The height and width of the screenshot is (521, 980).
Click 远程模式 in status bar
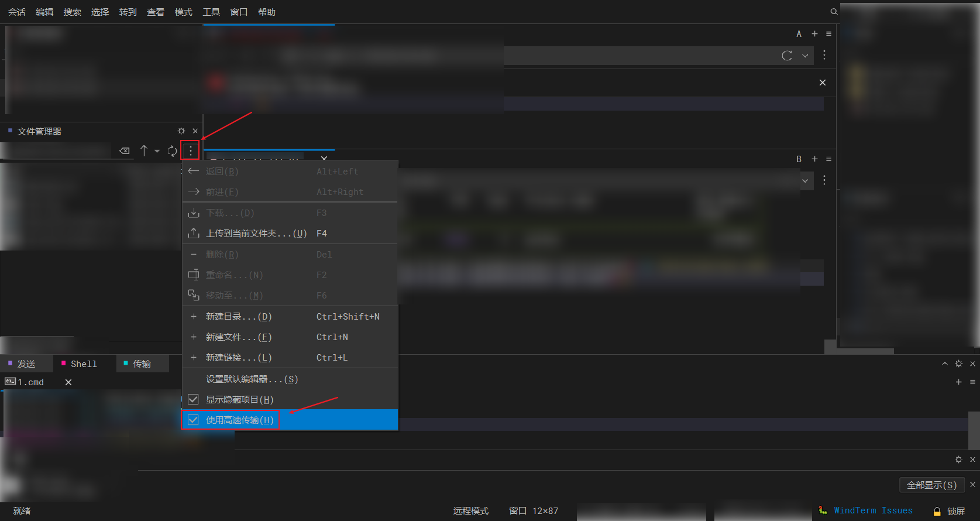pyautogui.click(x=470, y=511)
